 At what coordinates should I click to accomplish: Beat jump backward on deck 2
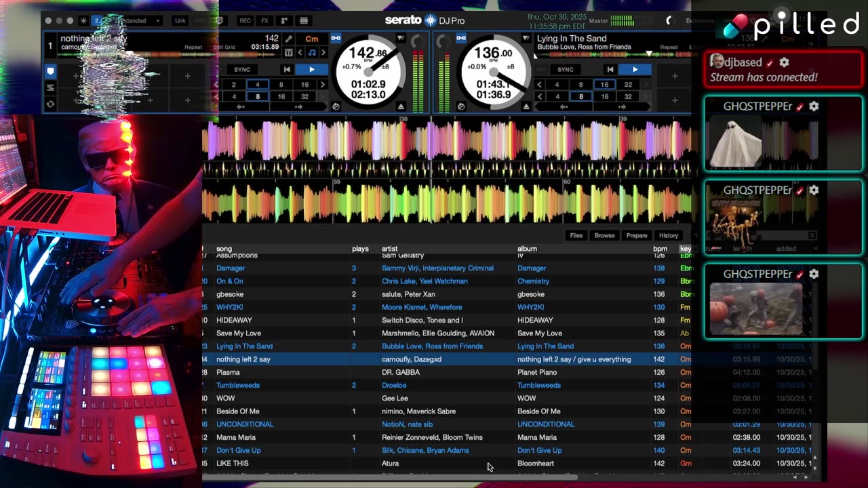(563, 107)
